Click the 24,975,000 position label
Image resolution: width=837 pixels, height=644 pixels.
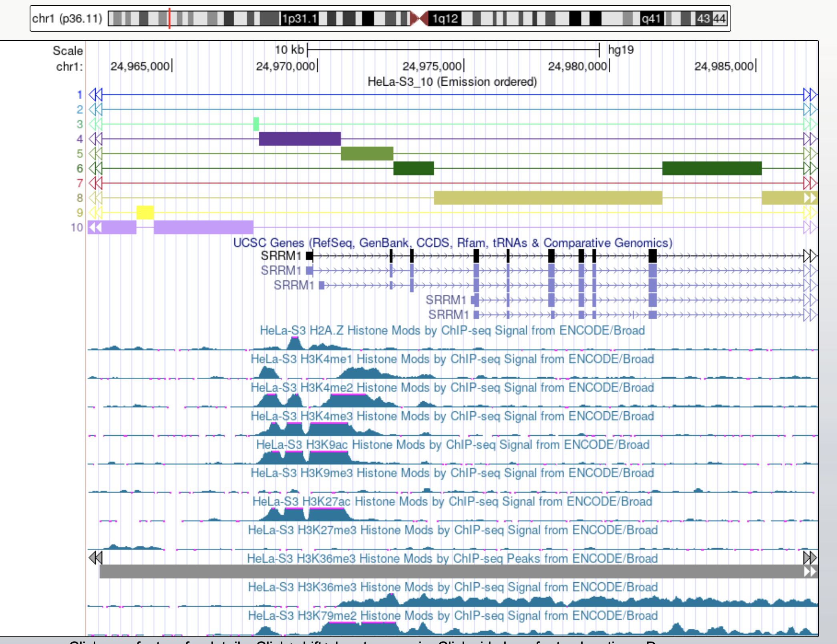pos(432,66)
